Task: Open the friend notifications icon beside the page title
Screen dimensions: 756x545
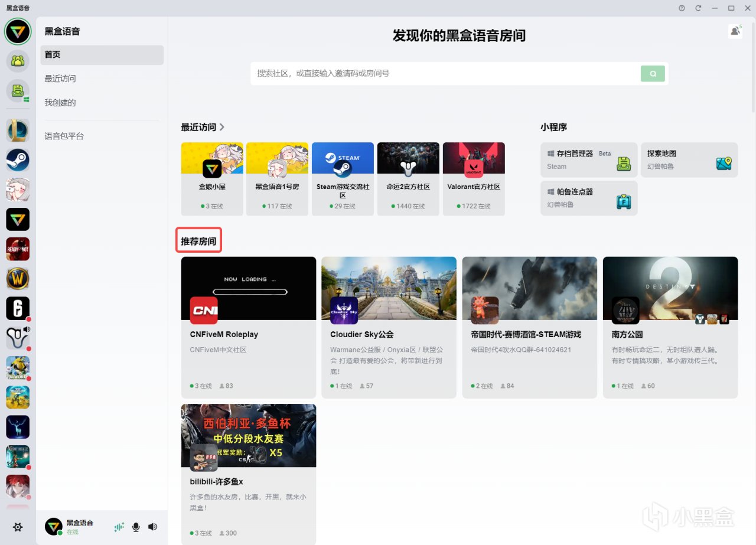Action: (x=735, y=31)
